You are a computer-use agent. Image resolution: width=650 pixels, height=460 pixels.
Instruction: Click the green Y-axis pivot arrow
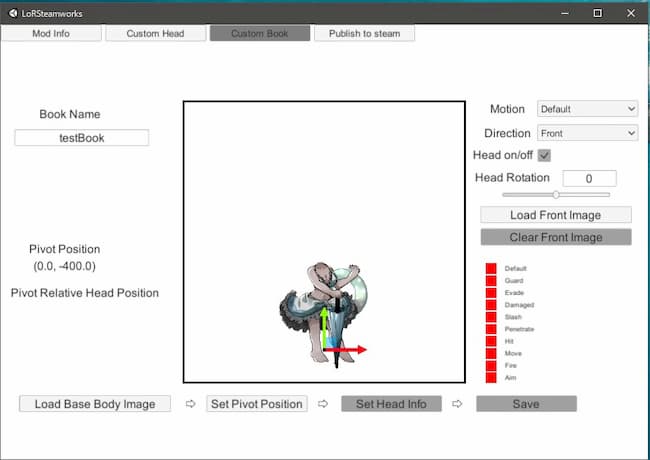click(x=324, y=327)
